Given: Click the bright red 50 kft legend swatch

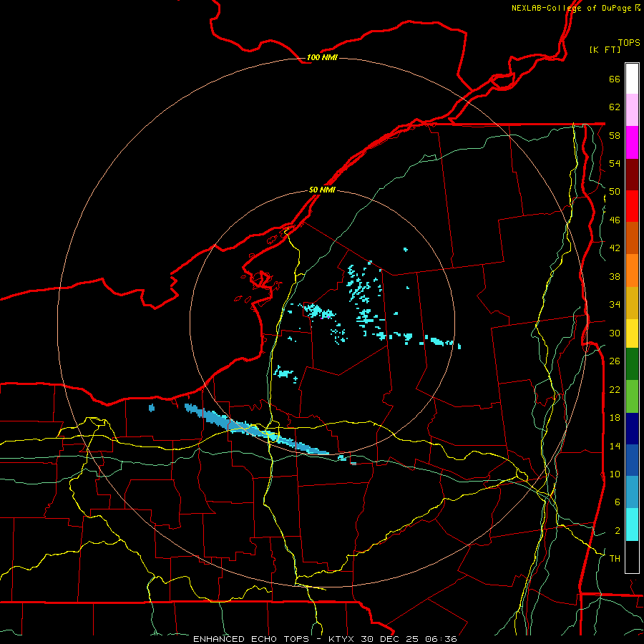Looking at the screenshot, I should point(632,206).
